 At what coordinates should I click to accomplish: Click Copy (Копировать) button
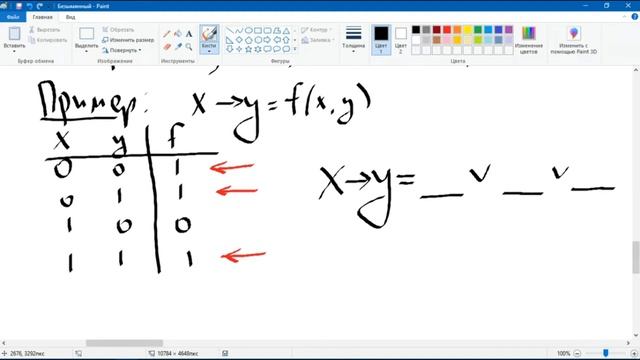pyautogui.click(x=48, y=40)
